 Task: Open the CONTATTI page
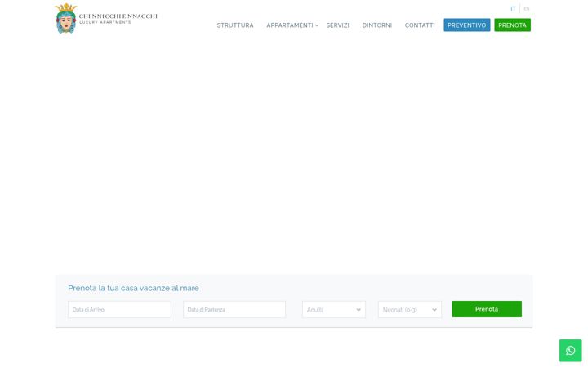click(x=420, y=25)
